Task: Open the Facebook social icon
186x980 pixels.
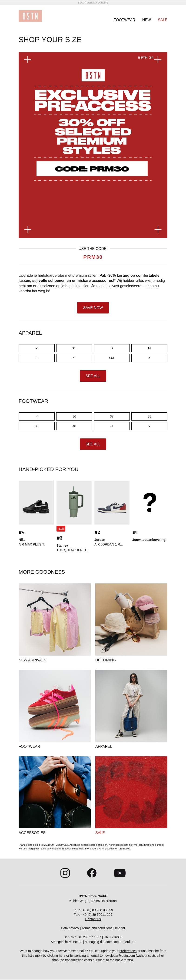Action: pos(92,873)
